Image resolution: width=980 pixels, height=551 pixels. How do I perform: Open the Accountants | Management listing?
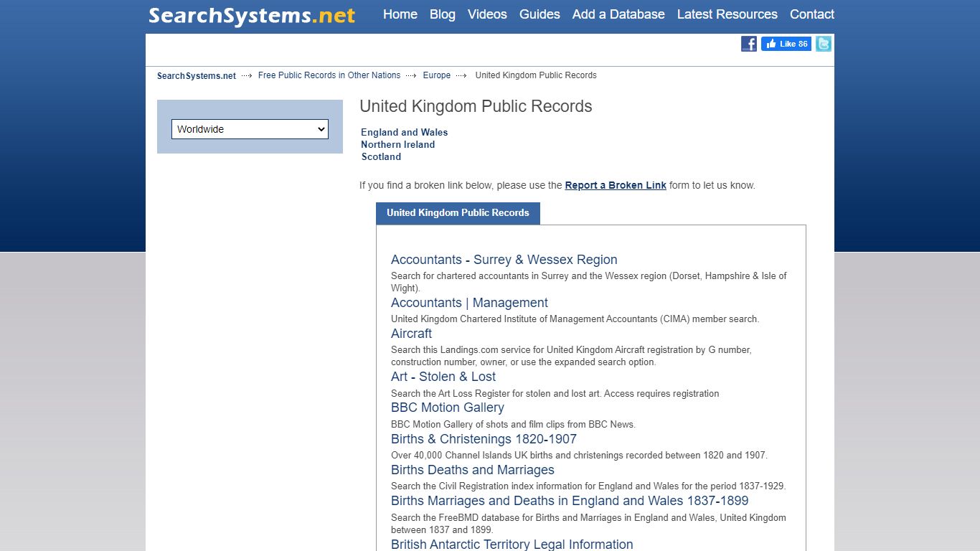469,303
